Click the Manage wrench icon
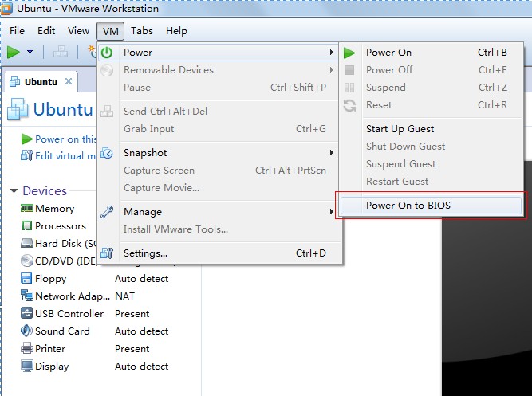Viewport: 532px width, 396px height. tap(107, 212)
